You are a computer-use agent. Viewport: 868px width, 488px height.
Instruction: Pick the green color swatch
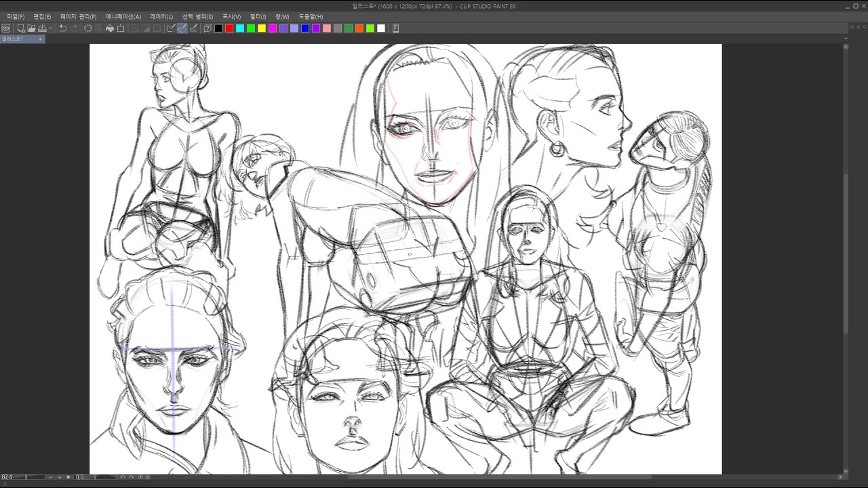(251, 28)
